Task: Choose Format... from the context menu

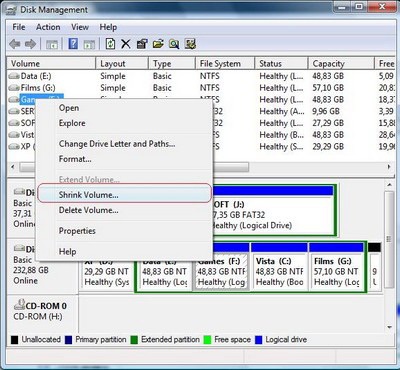Action: (x=124, y=159)
